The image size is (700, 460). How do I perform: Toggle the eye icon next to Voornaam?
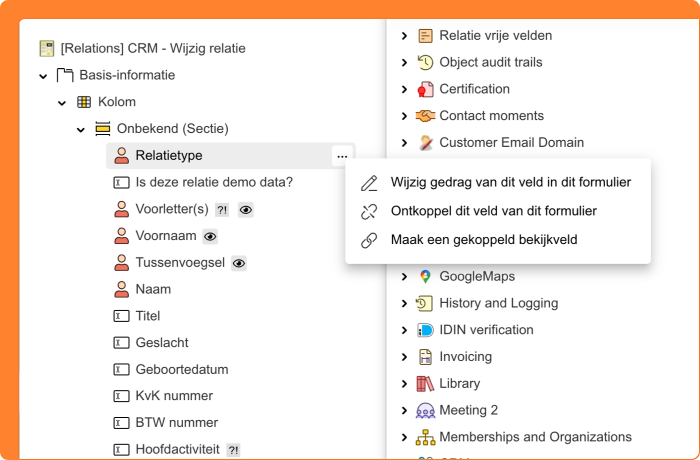(x=210, y=236)
